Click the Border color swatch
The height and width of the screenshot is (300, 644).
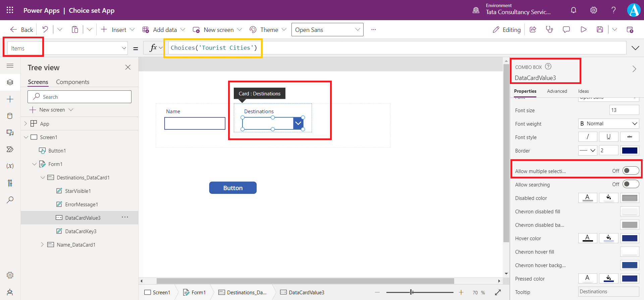pos(630,151)
